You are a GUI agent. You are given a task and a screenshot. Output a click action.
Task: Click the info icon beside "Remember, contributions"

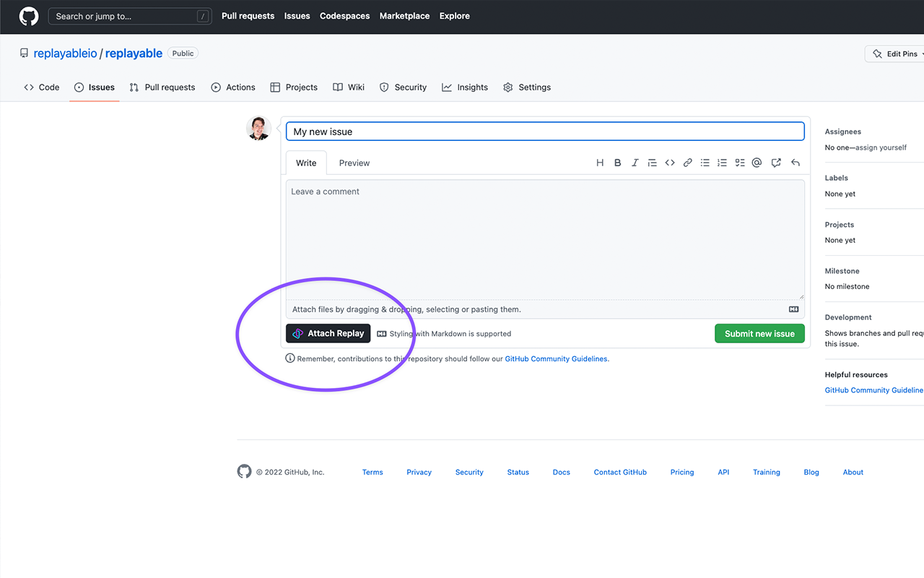pyautogui.click(x=290, y=358)
